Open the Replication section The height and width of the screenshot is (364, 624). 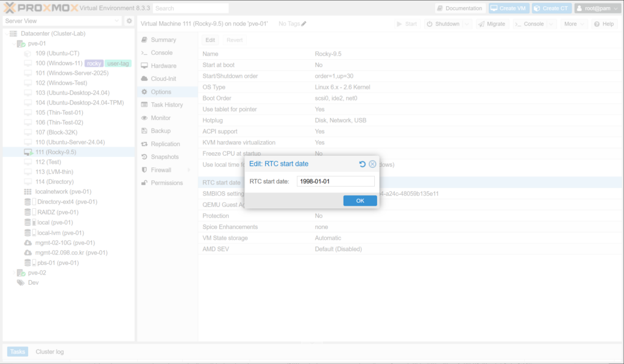(x=165, y=144)
